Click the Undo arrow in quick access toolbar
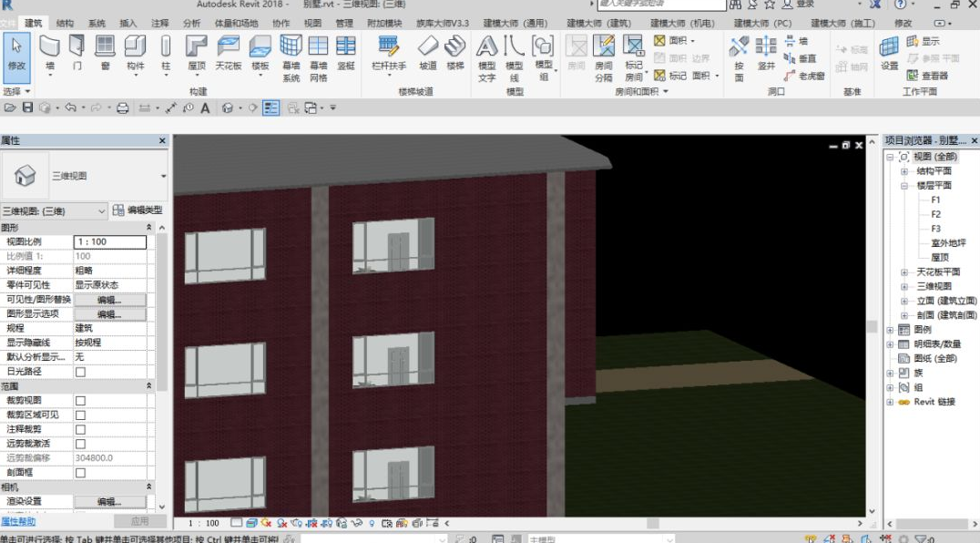This screenshot has height=543, width=980. (x=71, y=108)
